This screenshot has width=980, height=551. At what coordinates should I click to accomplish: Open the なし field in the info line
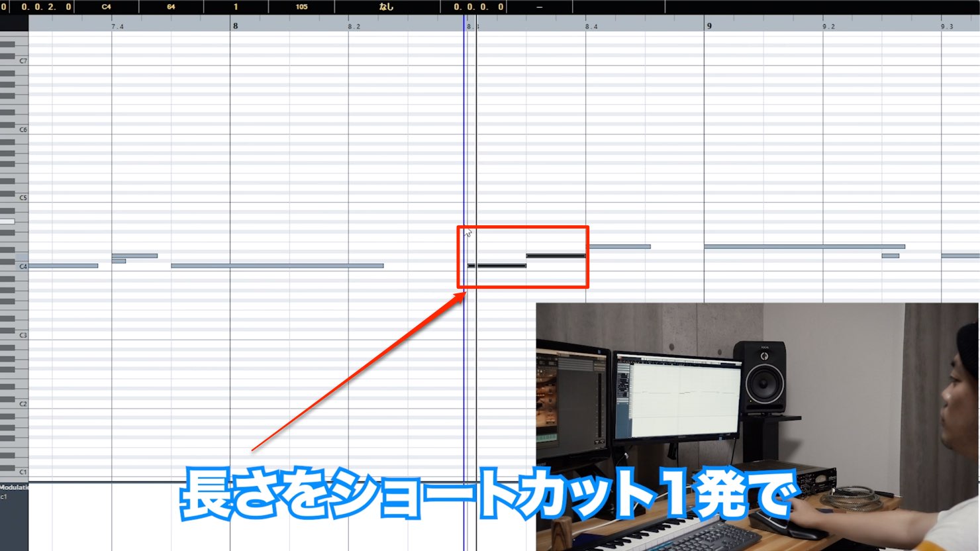[386, 7]
